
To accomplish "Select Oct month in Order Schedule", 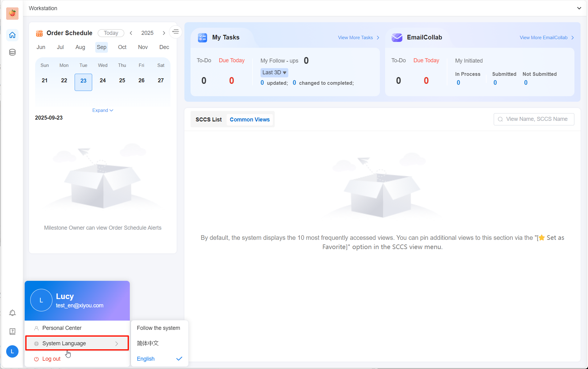I will [x=122, y=47].
